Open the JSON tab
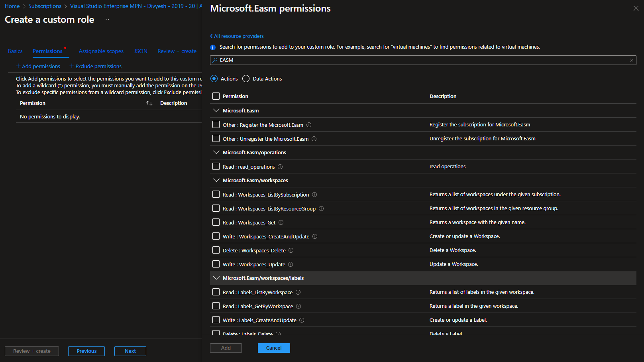This screenshot has height=362, width=644. click(x=141, y=51)
